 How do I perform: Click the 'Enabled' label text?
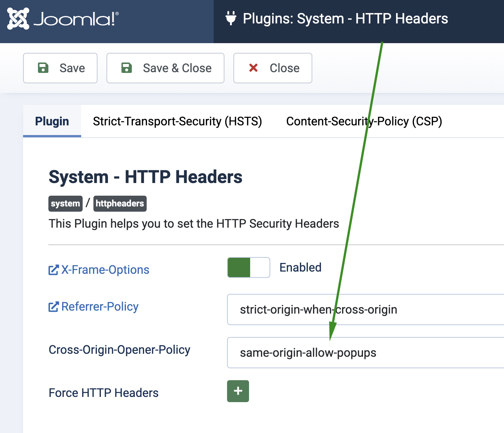pos(300,267)
